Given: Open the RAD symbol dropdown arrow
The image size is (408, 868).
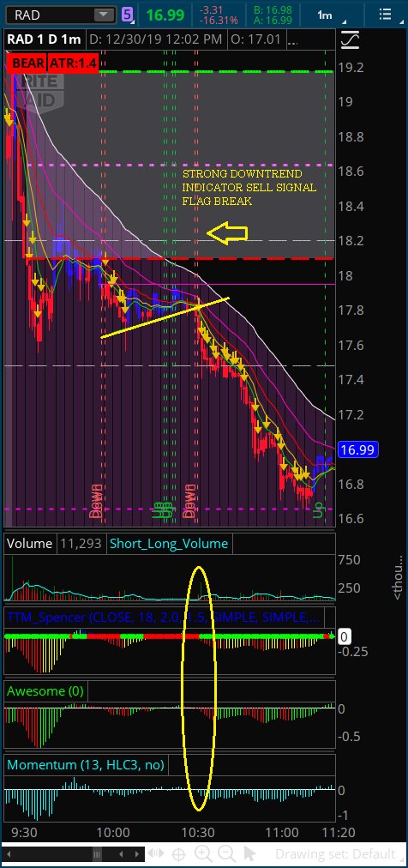Looking at the screenshot, I should coord(104,15).
